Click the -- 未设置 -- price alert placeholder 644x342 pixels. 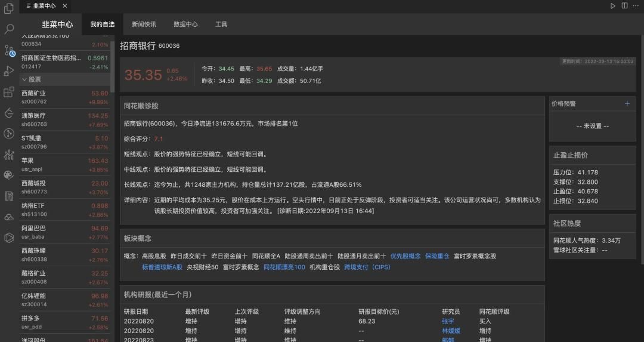593,126
